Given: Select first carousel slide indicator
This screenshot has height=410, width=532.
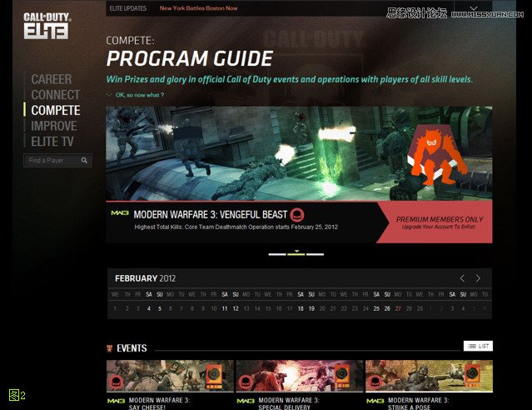Looking at the screenshot, I should tap(277, 254).
